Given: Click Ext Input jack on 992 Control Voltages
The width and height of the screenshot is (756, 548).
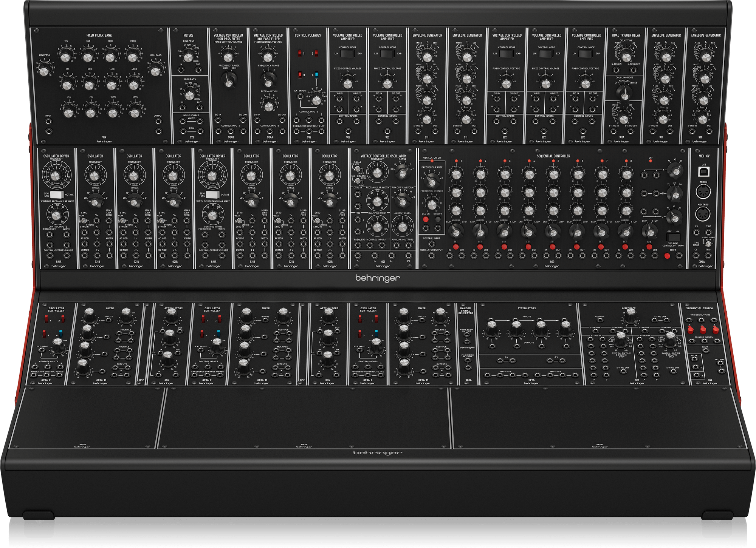Looking at the screenshot, I should tap(301, 97).
